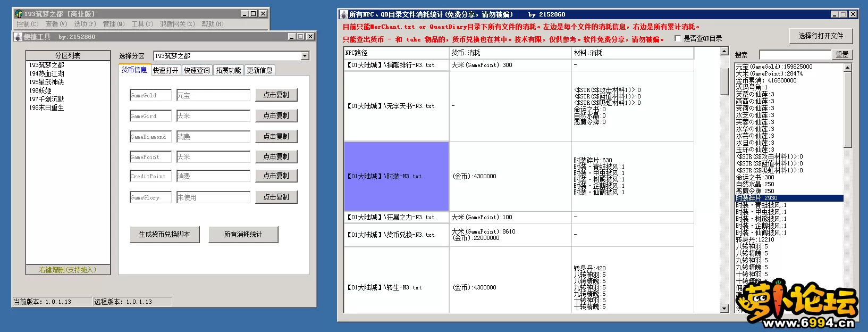Viewport: 868px width, 332px height.
Task: Click the totals list scroll-up arrow
Action: point(848,67)
